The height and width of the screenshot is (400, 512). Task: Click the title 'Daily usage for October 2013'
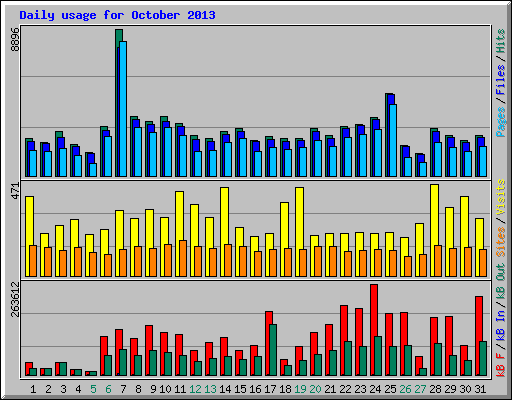coord(117,15)
